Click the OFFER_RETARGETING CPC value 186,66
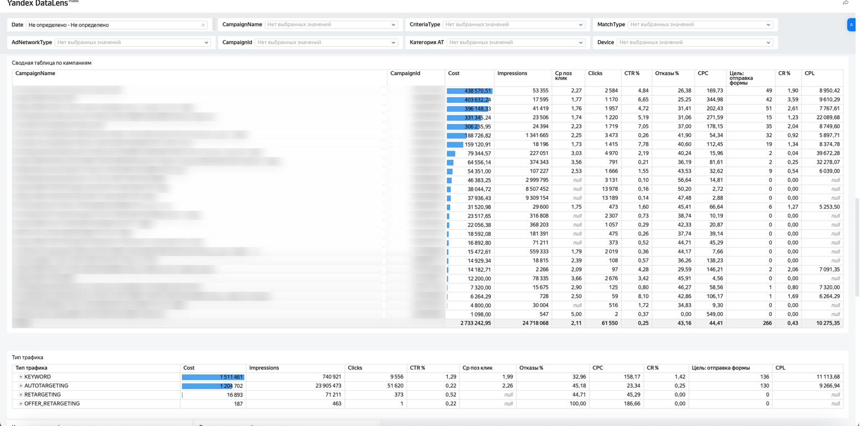Image resolution: width=868 pixels, height=426 pixels. pos(632,403)
